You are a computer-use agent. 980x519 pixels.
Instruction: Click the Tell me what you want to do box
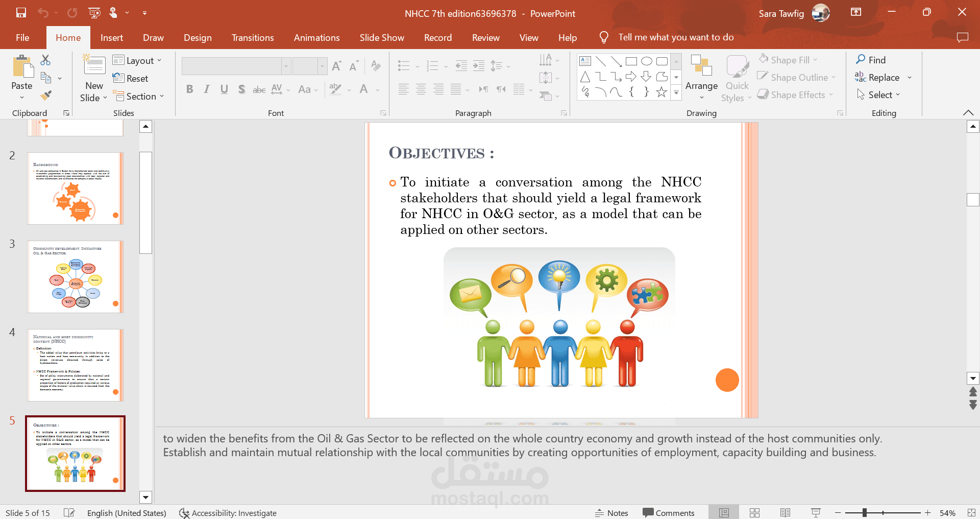(675, 37)
